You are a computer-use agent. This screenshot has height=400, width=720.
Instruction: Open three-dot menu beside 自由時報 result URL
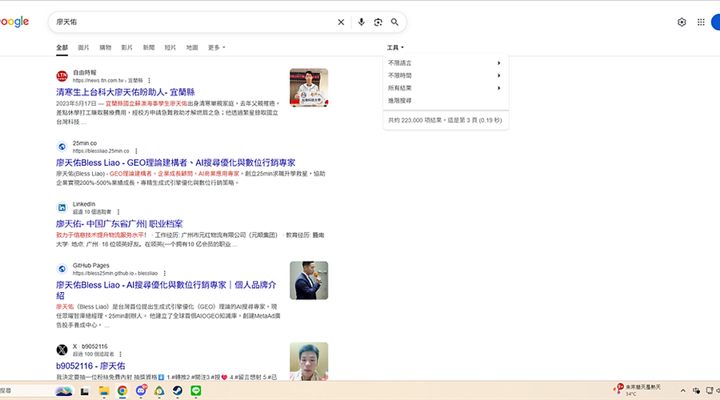tap(149, 80)
